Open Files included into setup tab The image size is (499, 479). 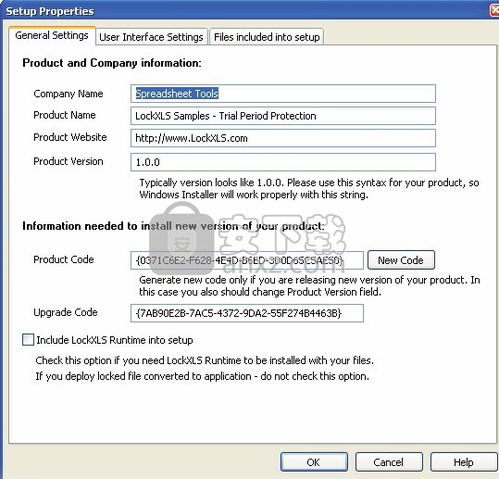[267, 37]
